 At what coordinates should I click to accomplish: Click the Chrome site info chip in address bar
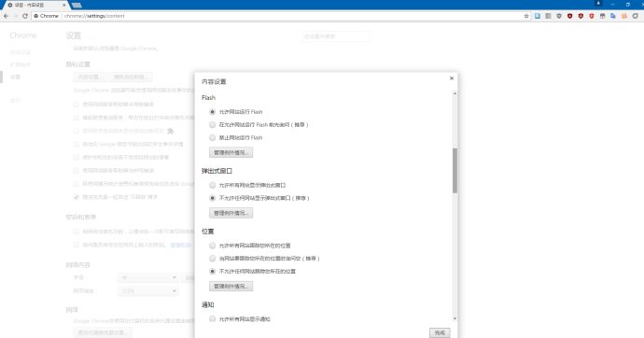click(x=46, y=16)
